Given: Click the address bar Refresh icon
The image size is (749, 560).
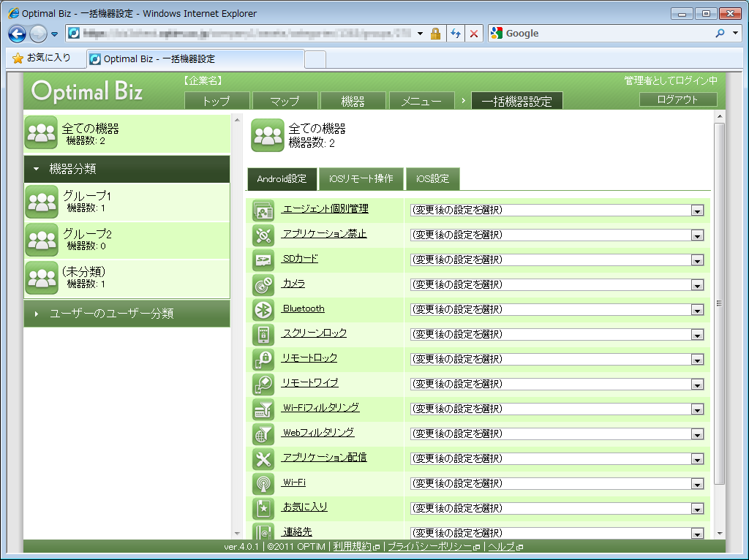Looking at the screenshot, I should click(455, 34).
